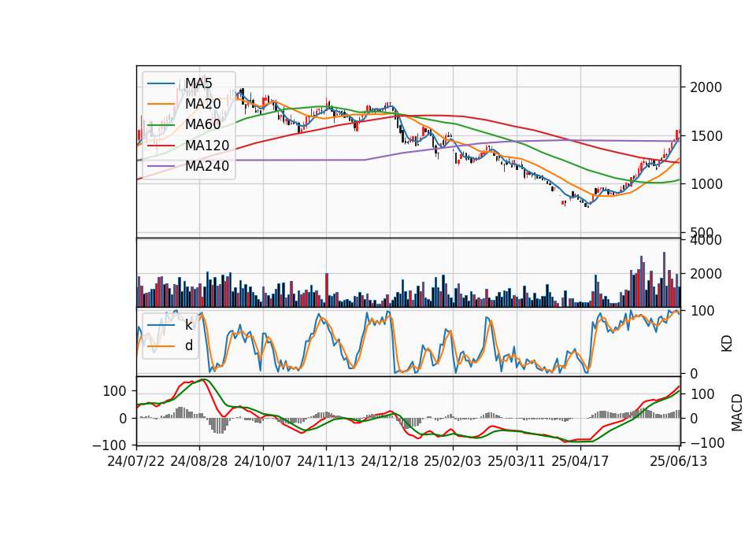756x543 pixels.
Task: Click the MA20 legend label
Action: click(203, 104)
